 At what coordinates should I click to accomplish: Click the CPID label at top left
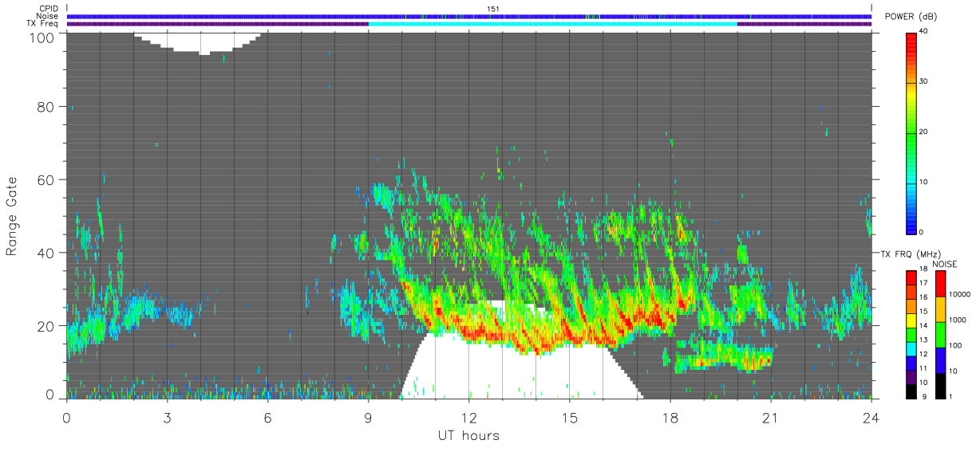[x=49, y=9]
